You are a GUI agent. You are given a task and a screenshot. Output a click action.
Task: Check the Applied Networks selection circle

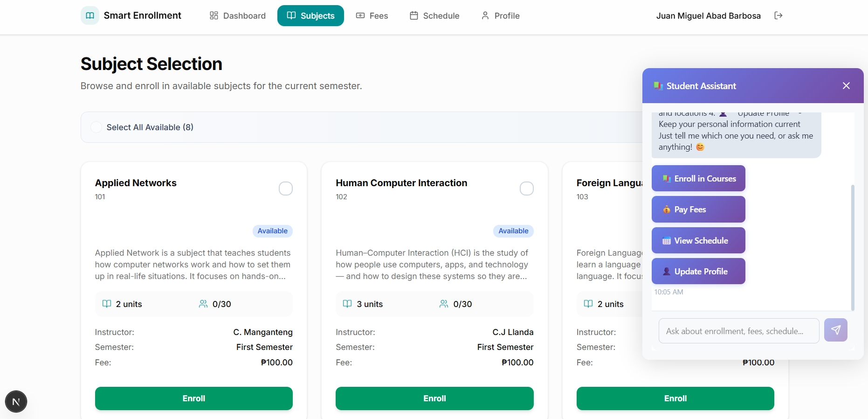tap(286, 189)
